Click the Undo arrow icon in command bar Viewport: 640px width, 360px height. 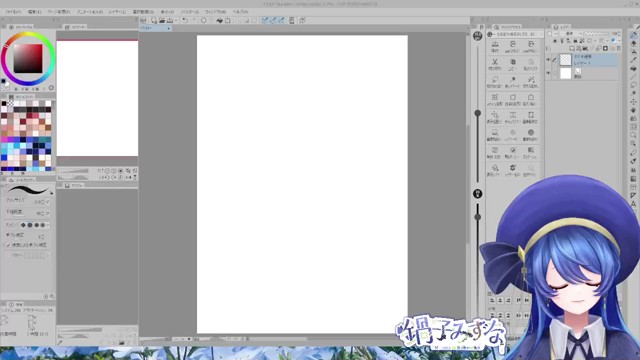click(185, 20)
